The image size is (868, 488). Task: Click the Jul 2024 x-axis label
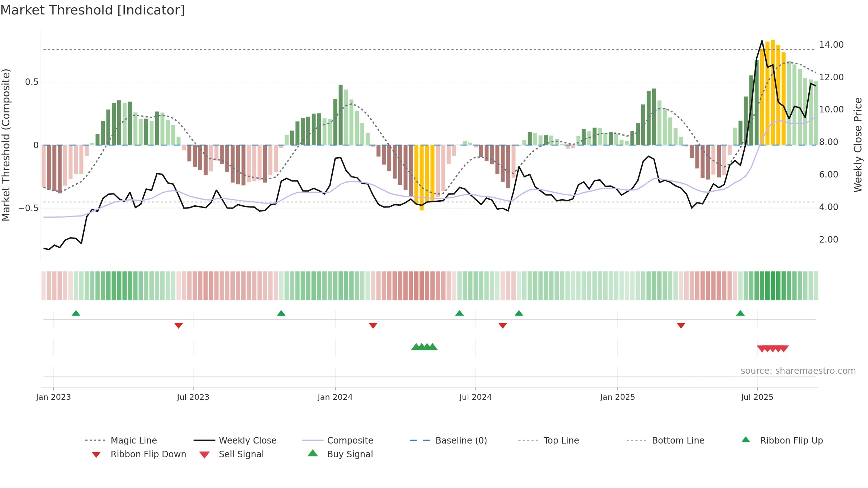[476, 397]
